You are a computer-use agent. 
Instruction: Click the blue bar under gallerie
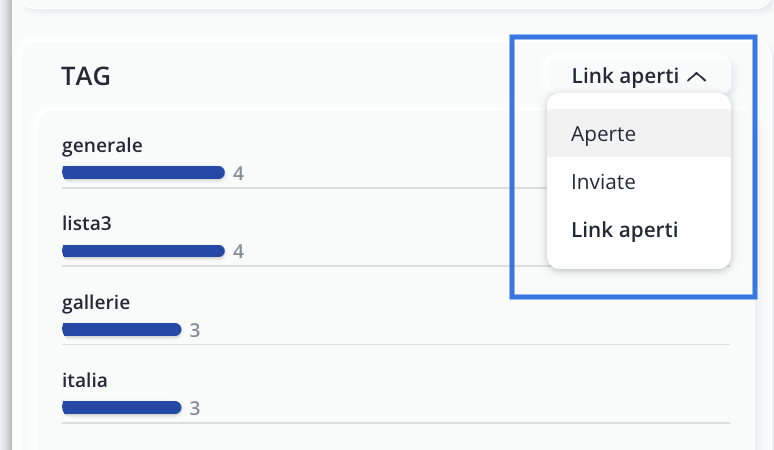[x=121, y=329]
